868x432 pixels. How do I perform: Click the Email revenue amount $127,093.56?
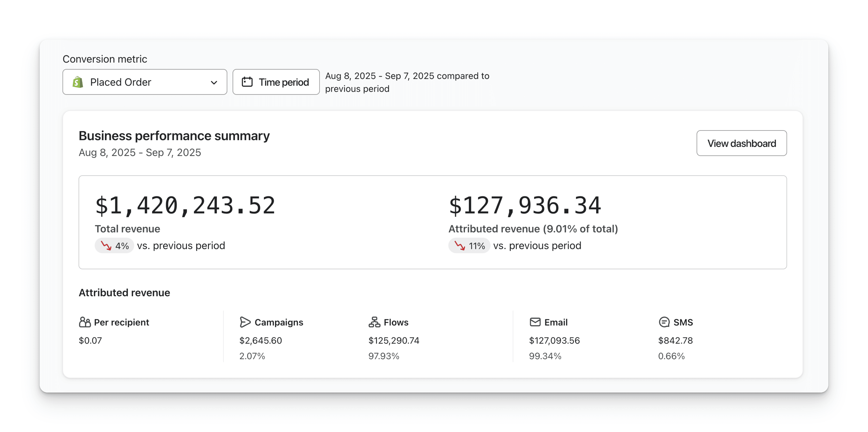(554, 340)
